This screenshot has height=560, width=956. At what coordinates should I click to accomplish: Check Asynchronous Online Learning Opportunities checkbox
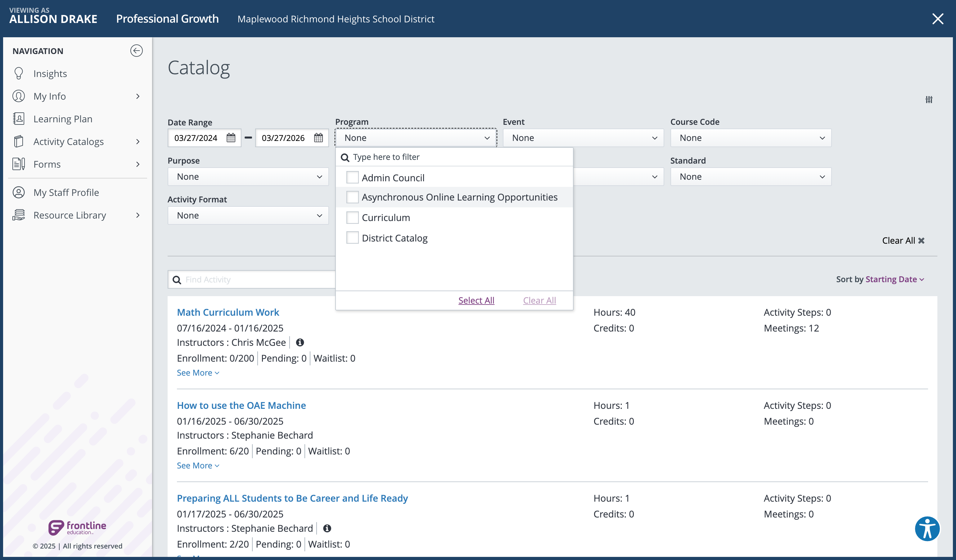tap(352, 197)
